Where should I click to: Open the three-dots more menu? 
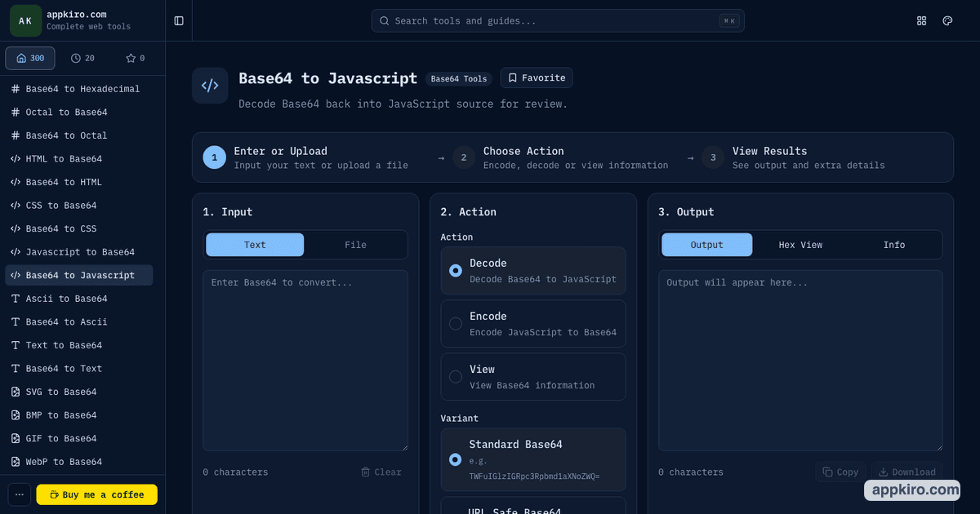pyautogui.click(x=20, y=494)
